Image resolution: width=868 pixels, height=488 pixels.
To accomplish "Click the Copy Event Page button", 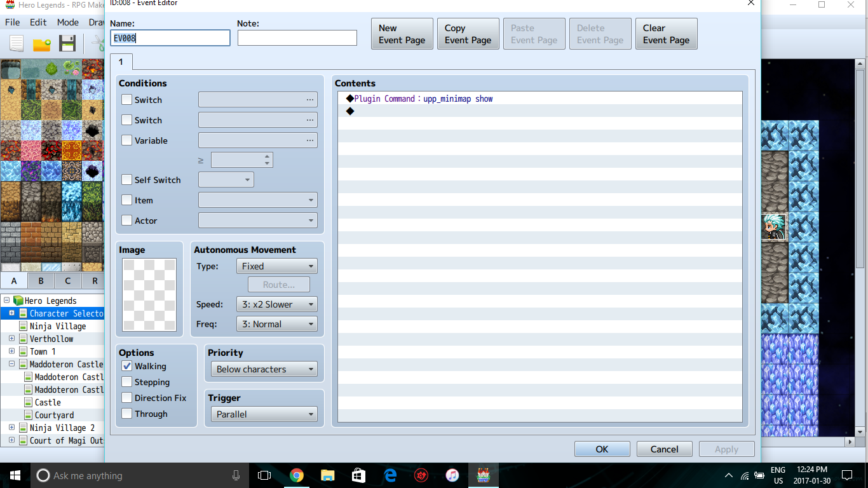I will (468, 34).
